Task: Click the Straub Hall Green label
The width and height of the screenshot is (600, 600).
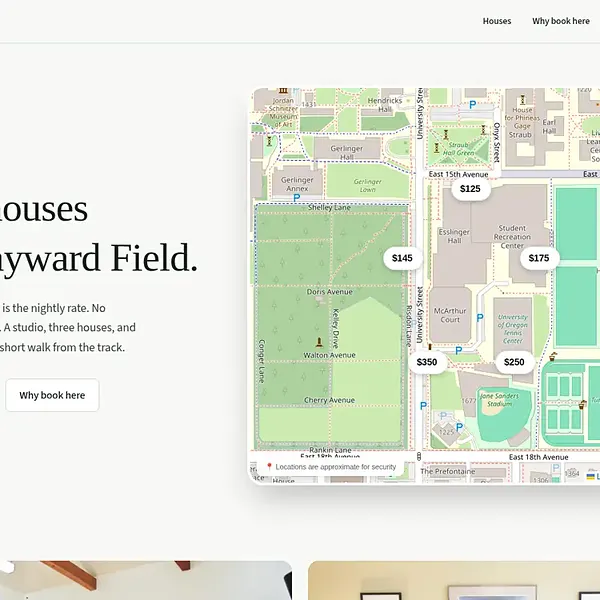Action: point(458,149)
